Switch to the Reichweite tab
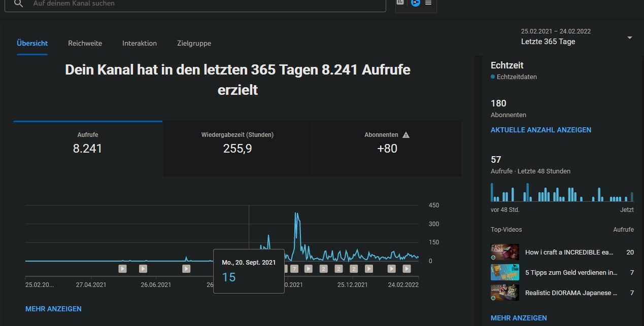 coord(85,44)
